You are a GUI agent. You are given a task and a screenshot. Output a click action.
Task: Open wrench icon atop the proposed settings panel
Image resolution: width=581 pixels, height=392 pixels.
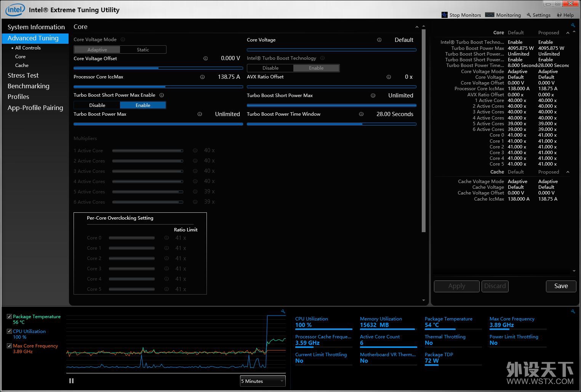(x=573, y=25)
